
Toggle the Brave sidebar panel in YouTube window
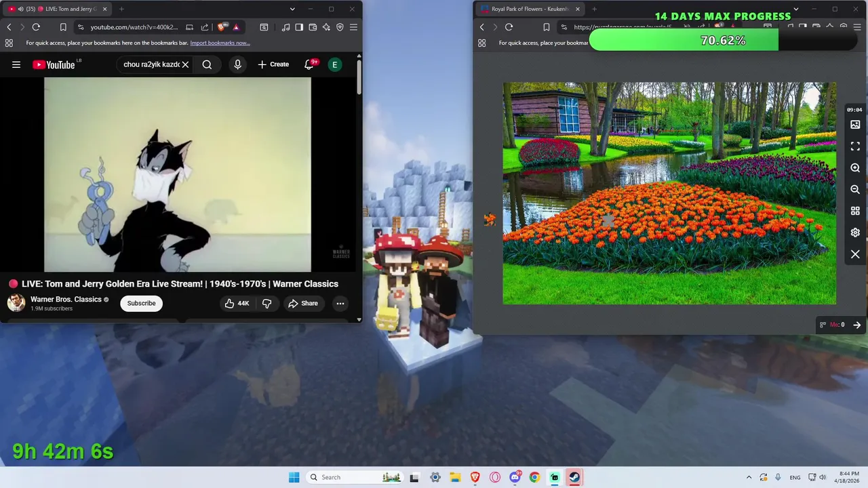299,27
